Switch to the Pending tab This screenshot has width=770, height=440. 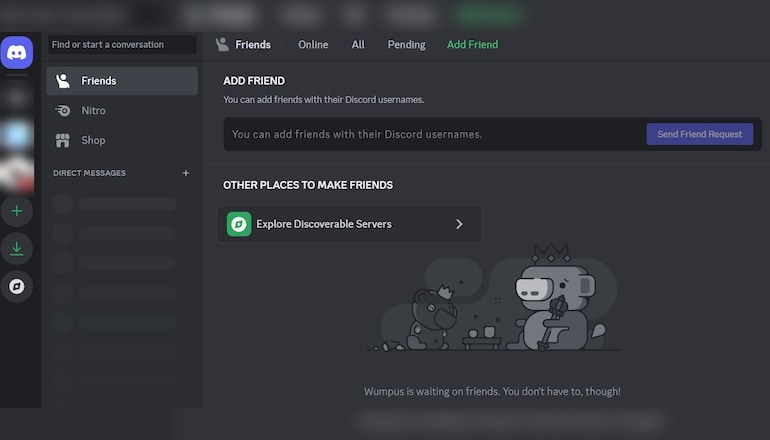406,45
